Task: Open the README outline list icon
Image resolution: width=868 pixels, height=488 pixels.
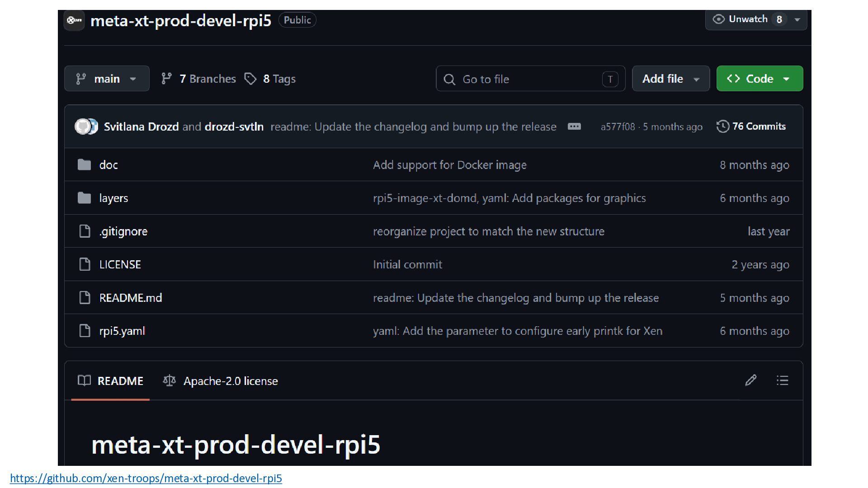Action: 782,380
